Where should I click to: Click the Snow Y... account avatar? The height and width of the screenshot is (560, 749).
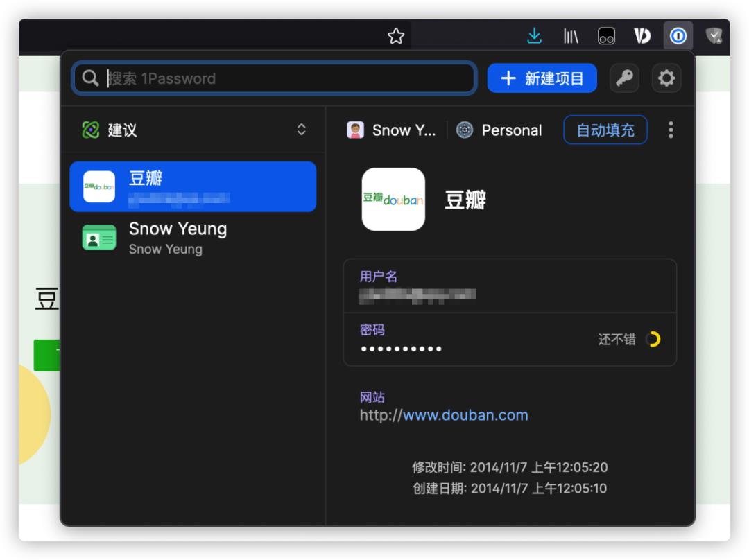[355, 130]
